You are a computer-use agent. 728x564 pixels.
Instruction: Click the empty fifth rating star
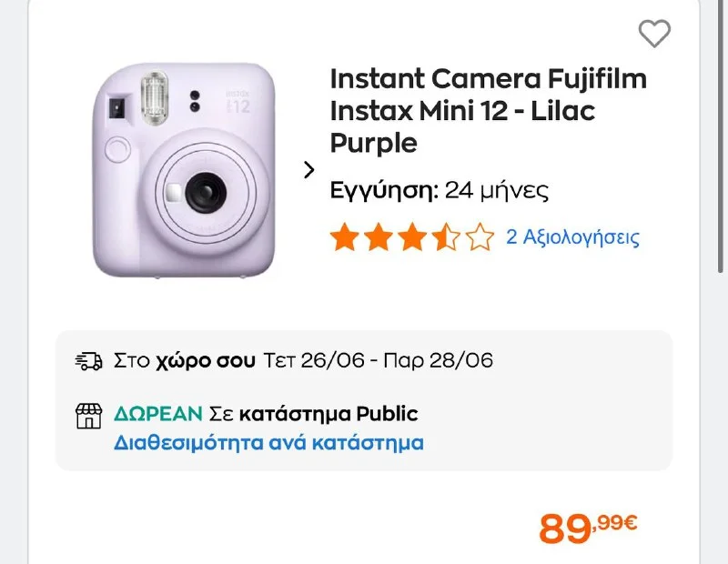pyautogui.click(x=479, y=238)
